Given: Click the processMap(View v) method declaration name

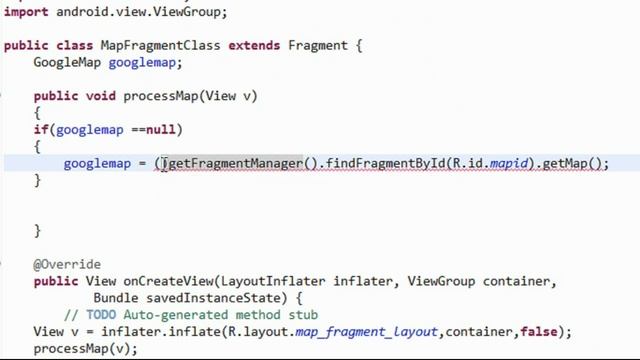Looking at the screenshot, I should [190, 96].
